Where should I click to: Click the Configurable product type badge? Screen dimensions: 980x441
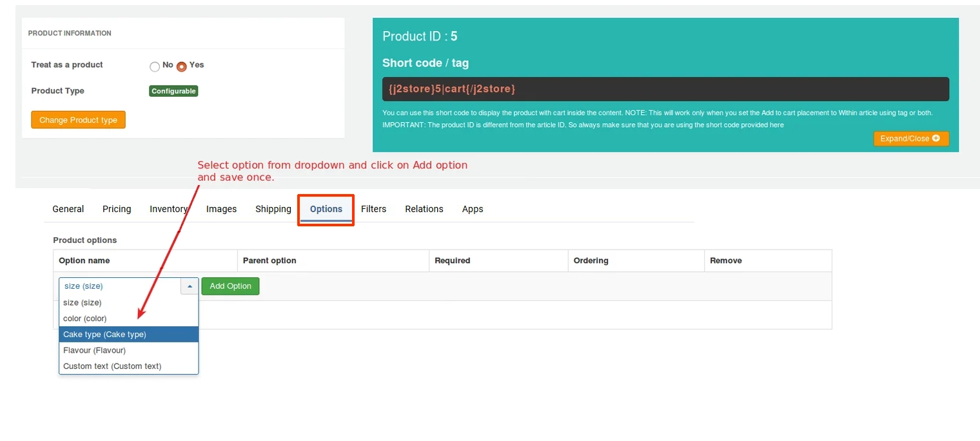coord(173,91)
